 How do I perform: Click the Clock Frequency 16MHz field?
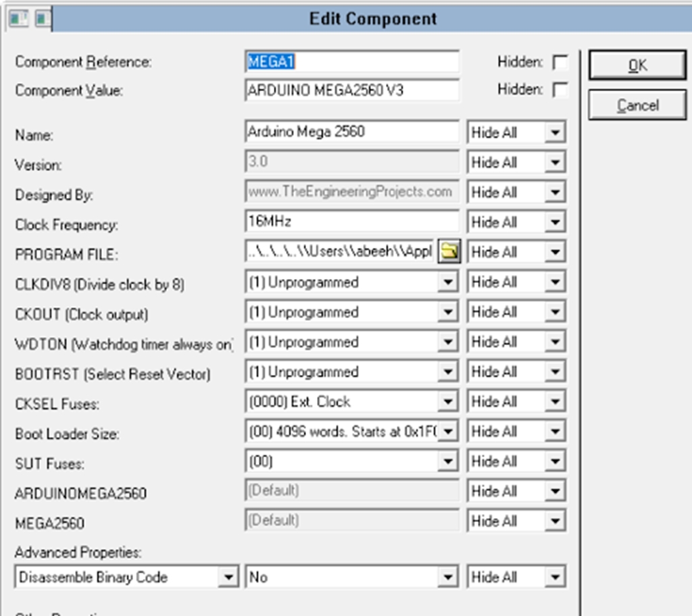(351, 221)
